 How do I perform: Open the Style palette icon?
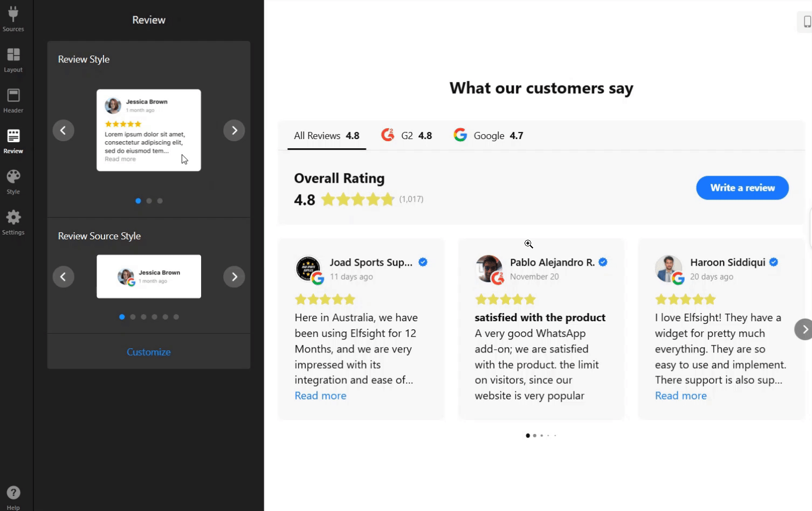pos(13,182)
